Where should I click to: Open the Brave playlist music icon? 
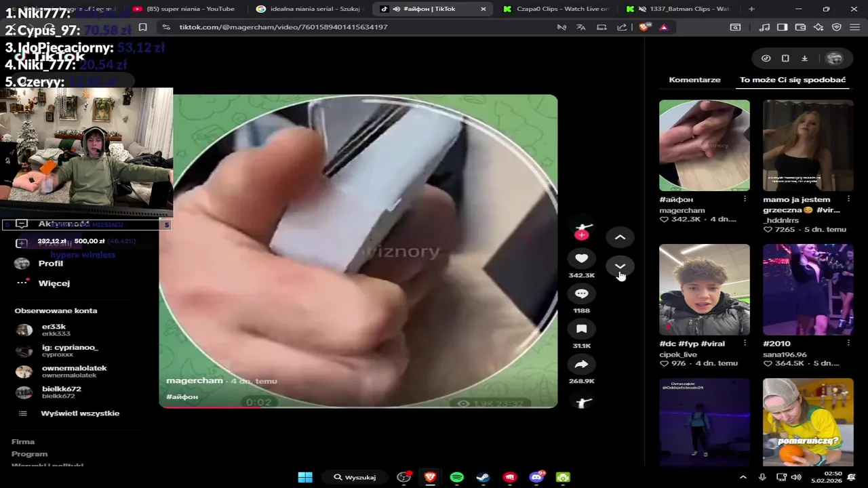click(x=765, y=27)
